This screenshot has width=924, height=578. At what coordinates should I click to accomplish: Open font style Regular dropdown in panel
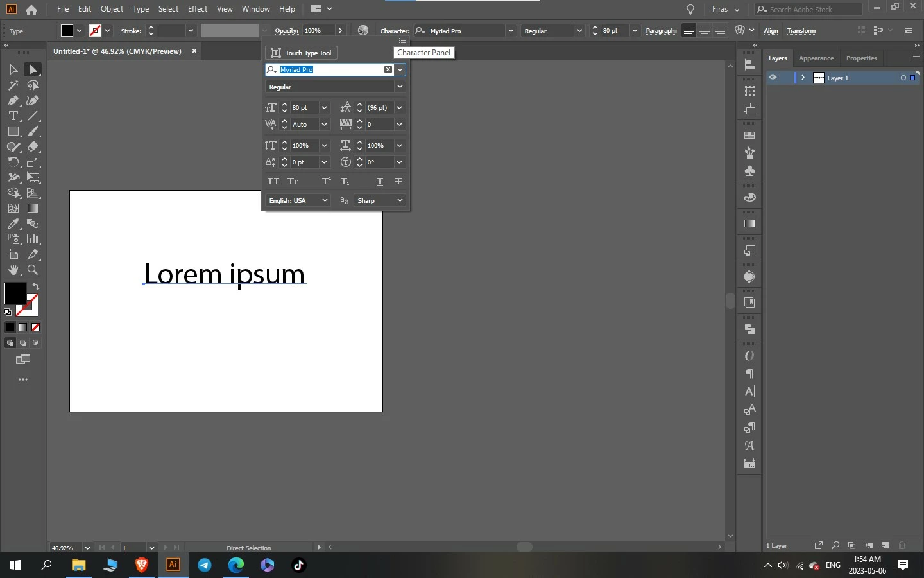pos(400,87)
